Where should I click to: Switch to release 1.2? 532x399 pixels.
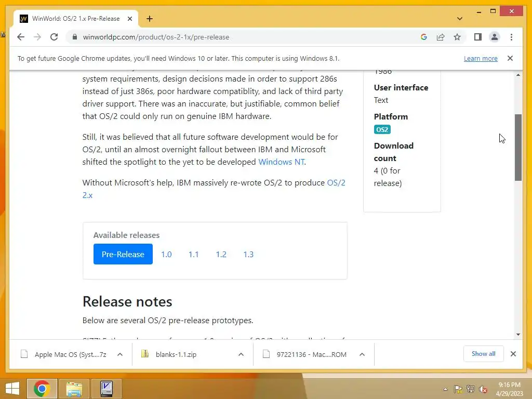click(221, 254)
